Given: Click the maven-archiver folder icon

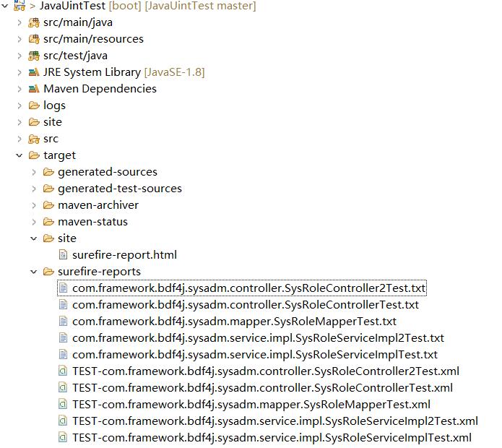Looking at the screenshot, I should 48,205.
